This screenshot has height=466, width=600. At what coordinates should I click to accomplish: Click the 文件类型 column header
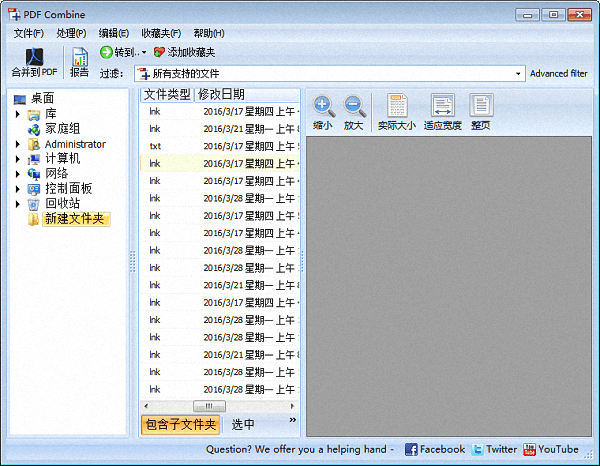[x=167, y=95]
